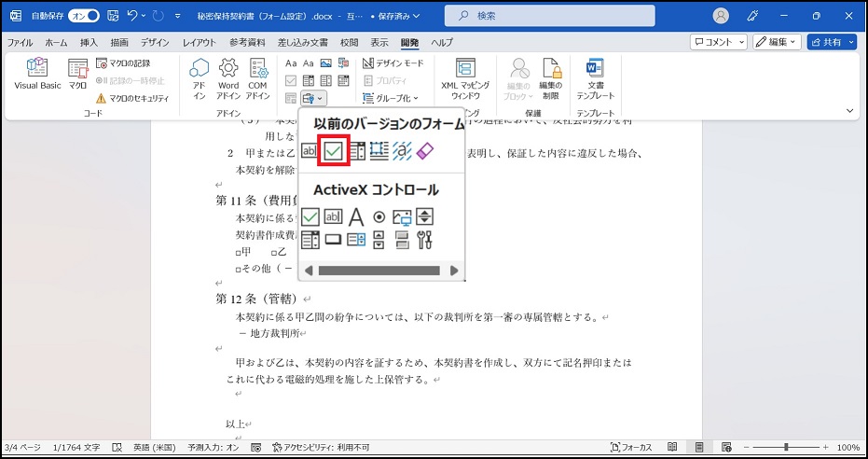
Task: Open the undo history dropdown arrow
Action: pos(144,16)
